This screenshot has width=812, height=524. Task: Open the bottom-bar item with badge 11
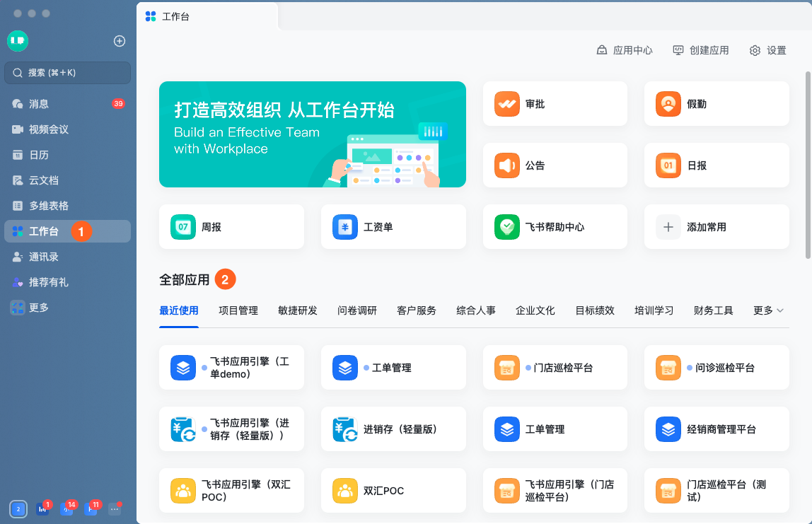[x=91, y=509]
